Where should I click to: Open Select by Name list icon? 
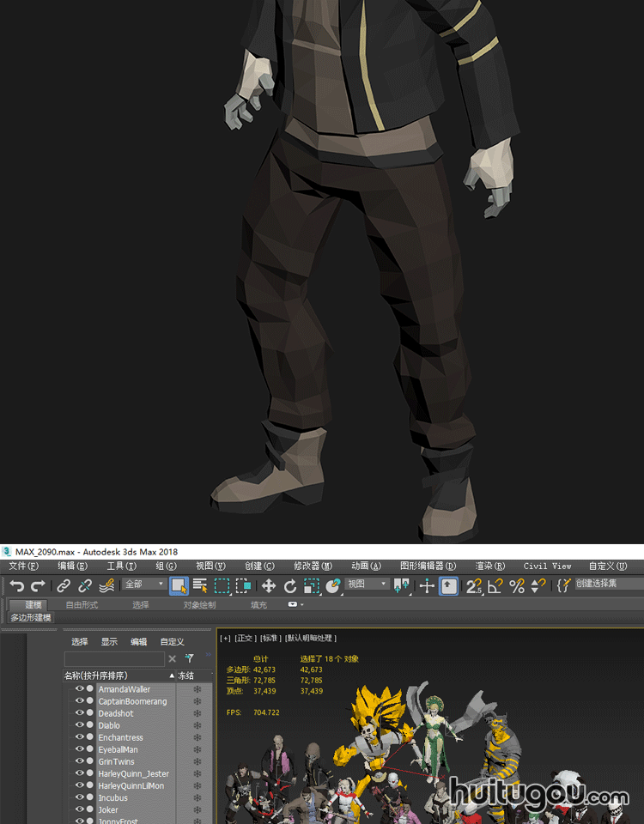200,586
